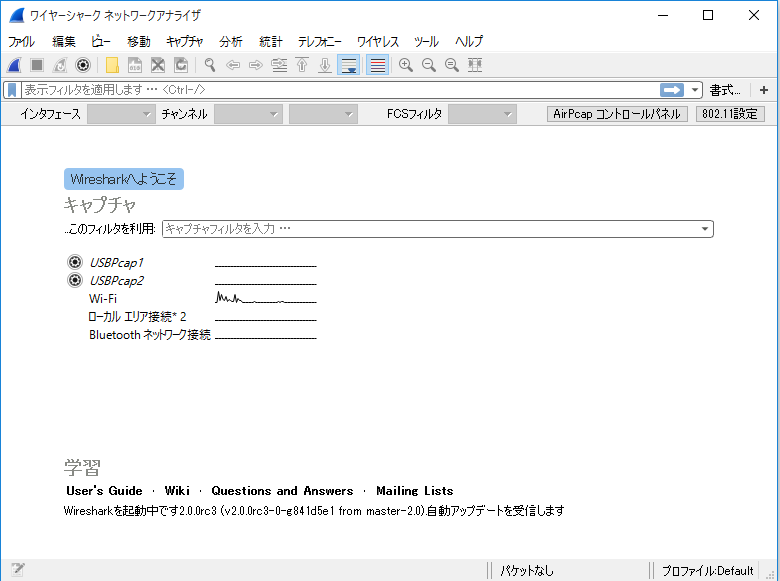Open the User's Guide link
The height and width of the screenshot is (581, 780).
pos(104,491)
